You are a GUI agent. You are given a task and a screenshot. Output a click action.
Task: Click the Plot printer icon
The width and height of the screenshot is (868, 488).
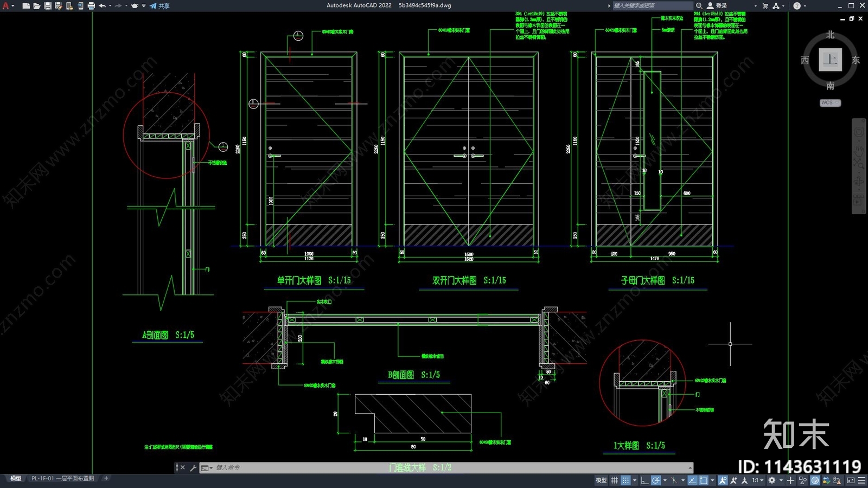pyautogui.click(x=91, y=5)
